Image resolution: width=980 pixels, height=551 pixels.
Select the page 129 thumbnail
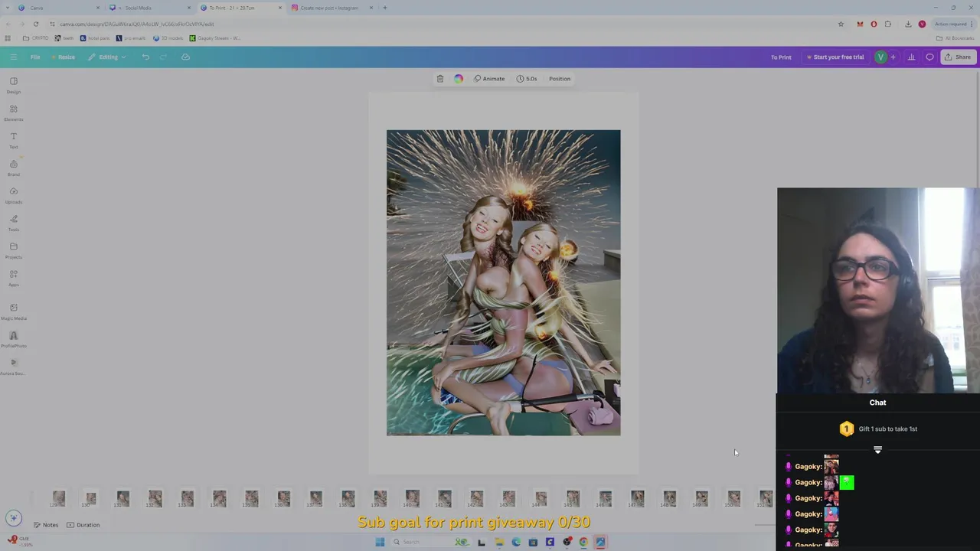pos(58,499)
